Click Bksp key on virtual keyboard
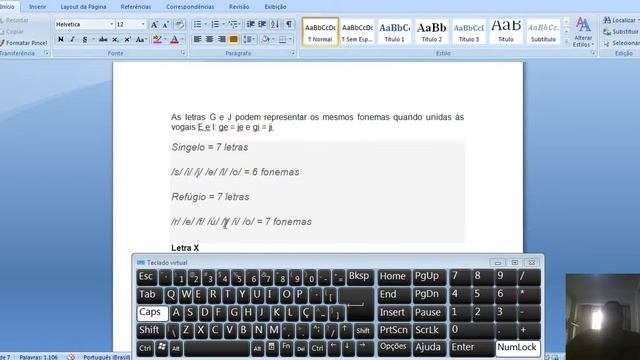 coord(360,276)
